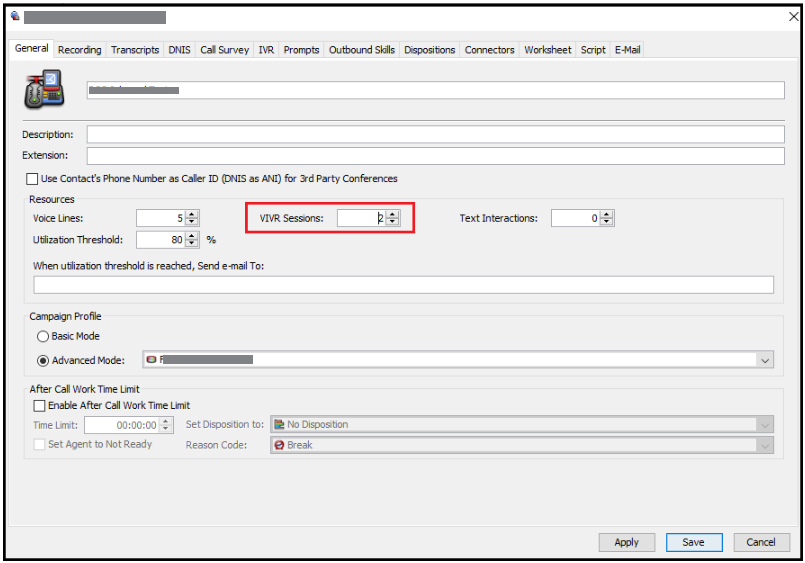Image resolution: width=805 pixels, height=563 pixels.
Task: Click the threshold e-mail recipients field
Action: tap(404, 285)
